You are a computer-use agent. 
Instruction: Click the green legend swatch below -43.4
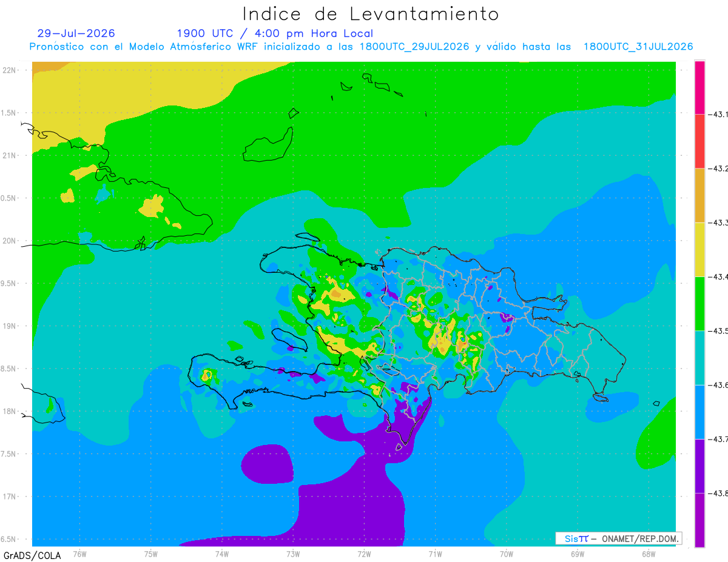[699, 303]
